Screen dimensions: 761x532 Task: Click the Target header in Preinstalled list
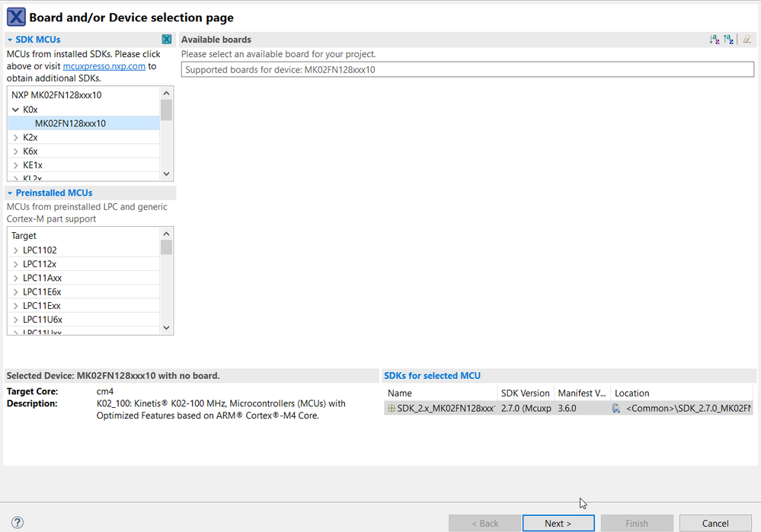[24, 236]
